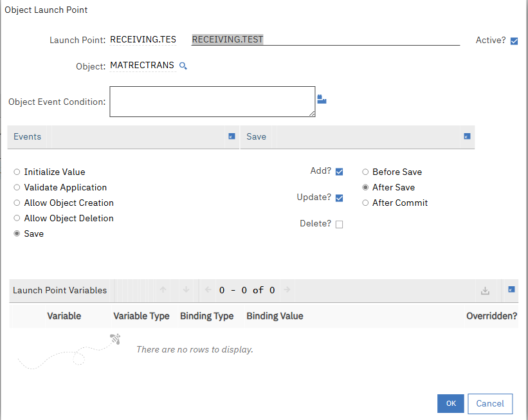Image resolution: width=528 pixels, height=420 pixels.
Task: Go to next row in Launch Point Variables
Action: 186,290
